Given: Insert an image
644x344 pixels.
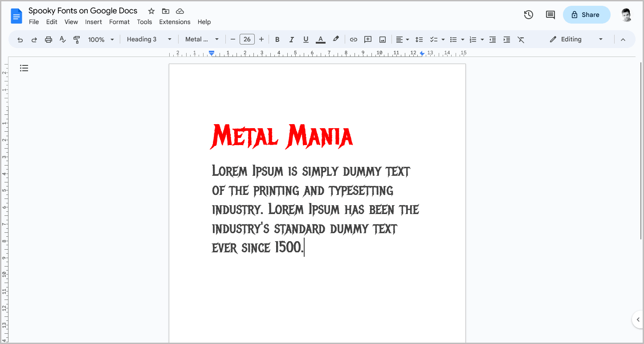Looking at the screenshot, I should click(x=382, y=39).
